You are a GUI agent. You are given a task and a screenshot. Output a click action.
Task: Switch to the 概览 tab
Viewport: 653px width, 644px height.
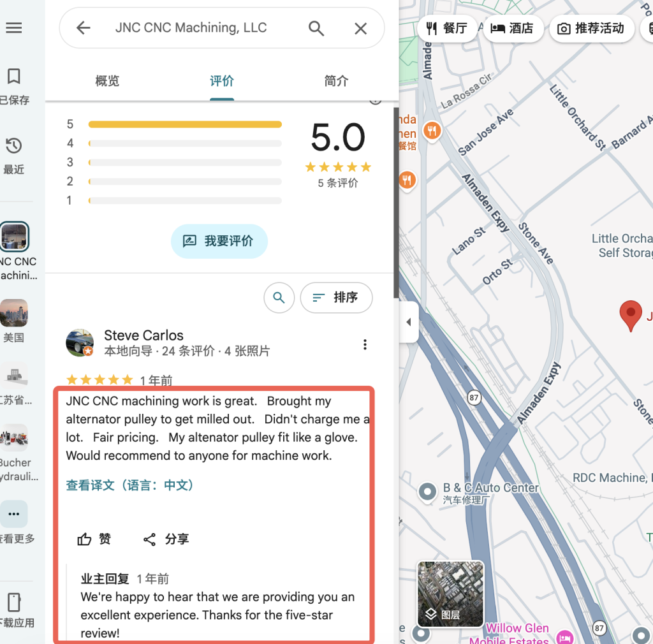(x=107, y=81)
